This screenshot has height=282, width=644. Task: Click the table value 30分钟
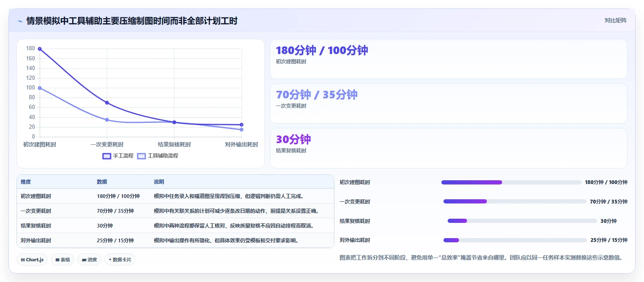point(105,226)
